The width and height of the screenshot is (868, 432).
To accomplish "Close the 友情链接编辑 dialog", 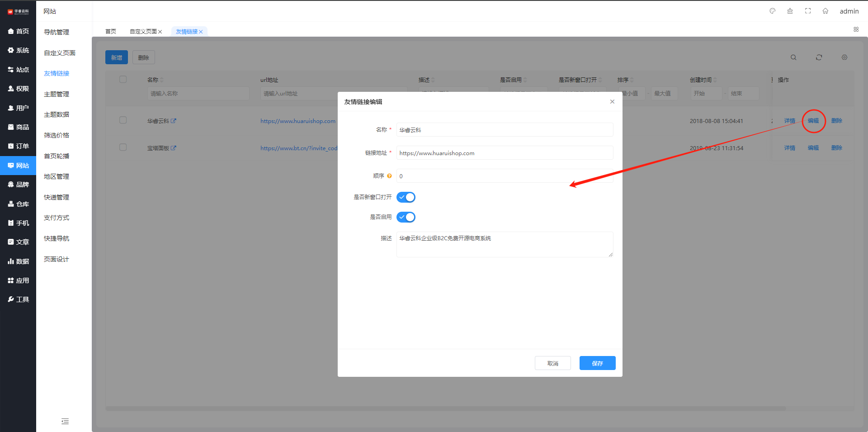I will [x=612, y=102].
